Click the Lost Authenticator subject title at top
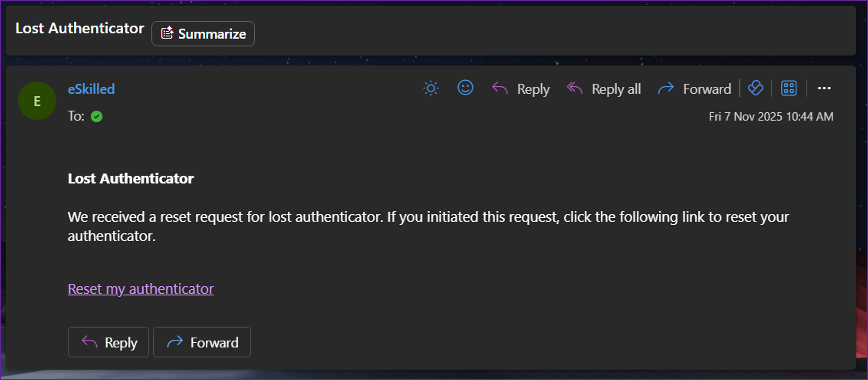The width and height of the screenshot is (868, 380). (80, 28)
